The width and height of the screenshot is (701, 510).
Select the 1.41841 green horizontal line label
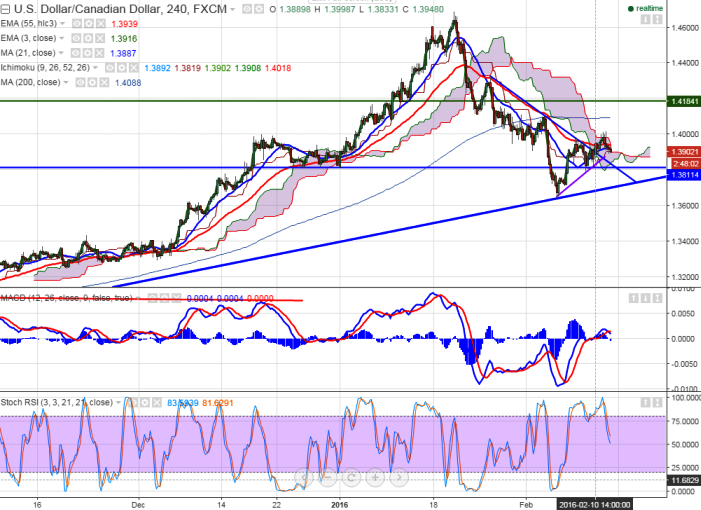tap(684, 101)
